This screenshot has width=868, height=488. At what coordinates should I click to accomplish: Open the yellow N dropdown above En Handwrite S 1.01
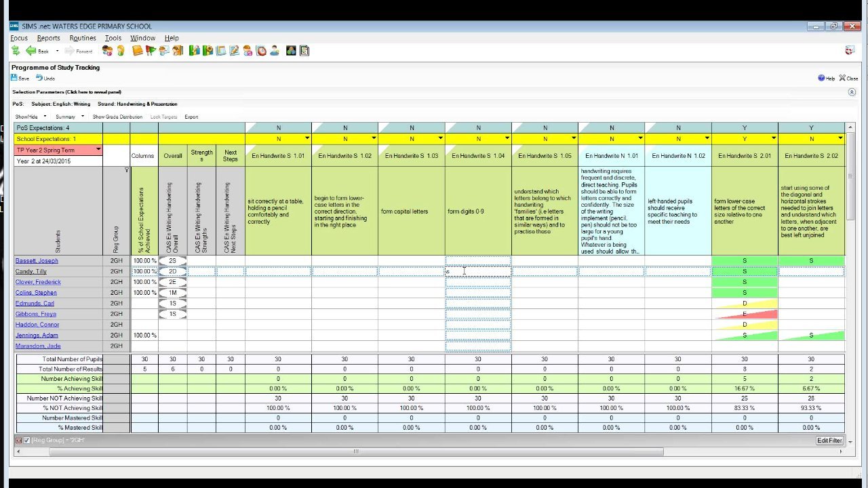(307, 138)
